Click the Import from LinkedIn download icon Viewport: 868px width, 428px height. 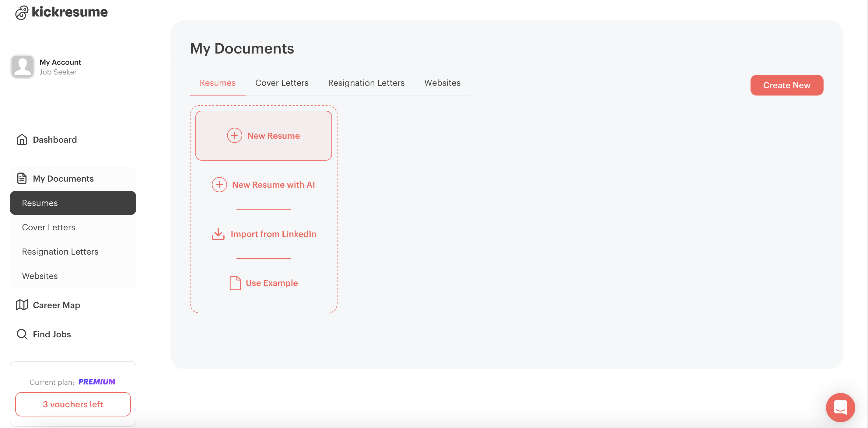218,234
